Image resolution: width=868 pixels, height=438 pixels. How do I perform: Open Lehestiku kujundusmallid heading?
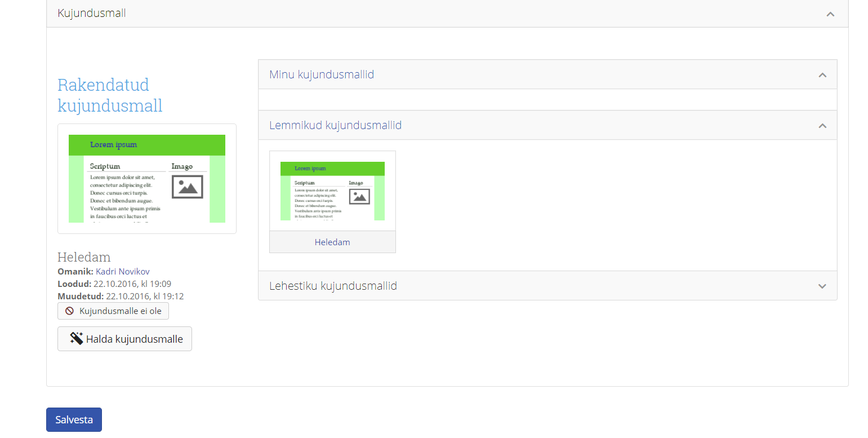pos(333,286)
